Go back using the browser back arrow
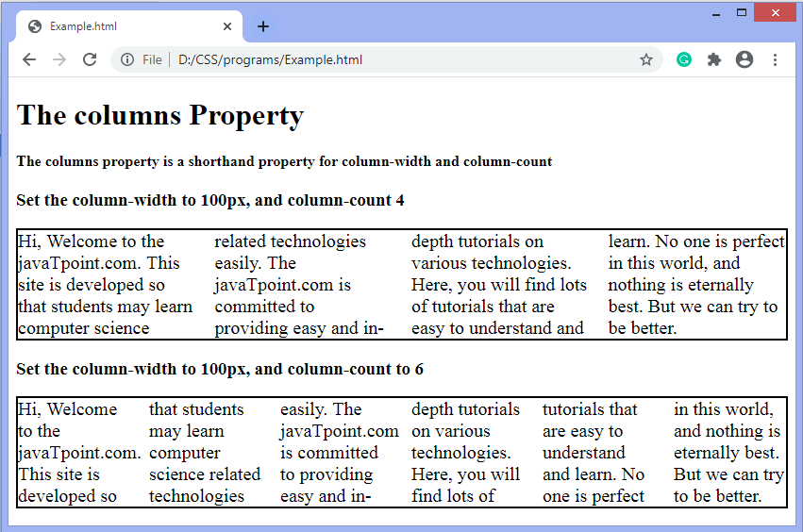The width and height of the screenshot is (803, 532). pyautogui.click(x=29, y=60)
